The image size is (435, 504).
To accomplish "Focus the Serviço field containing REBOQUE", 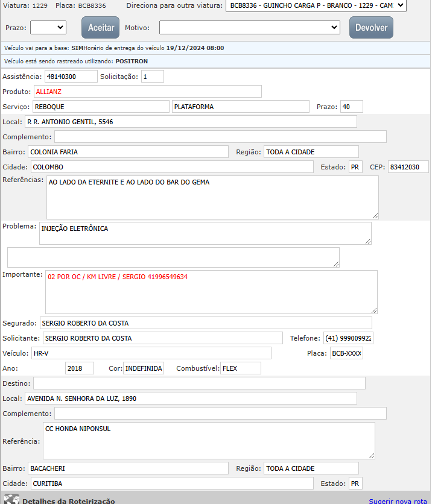I will pos(100,107).
